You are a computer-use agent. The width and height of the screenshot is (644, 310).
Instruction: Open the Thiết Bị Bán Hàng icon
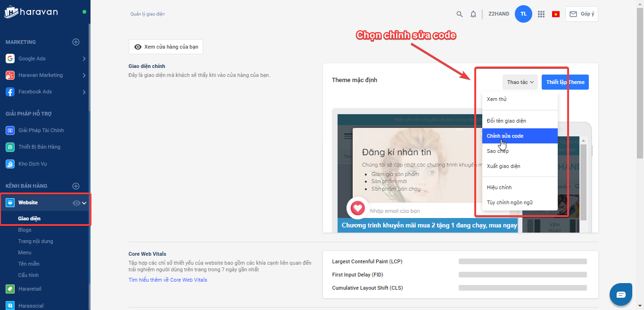(x=10, y=147)
